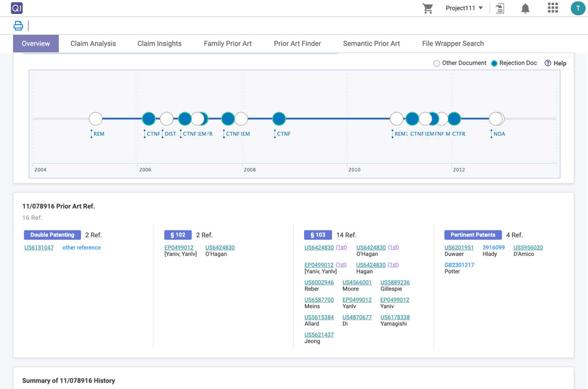Click the first REM timeline marker near 2005
This screenshot has height=389, width=588.
click(95, 119)
